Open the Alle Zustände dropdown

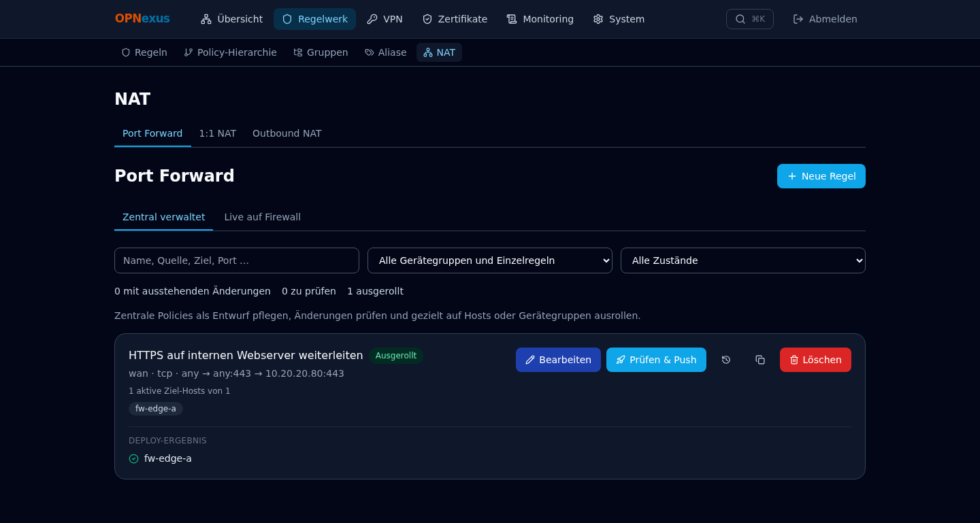click(x=743, y=260)
